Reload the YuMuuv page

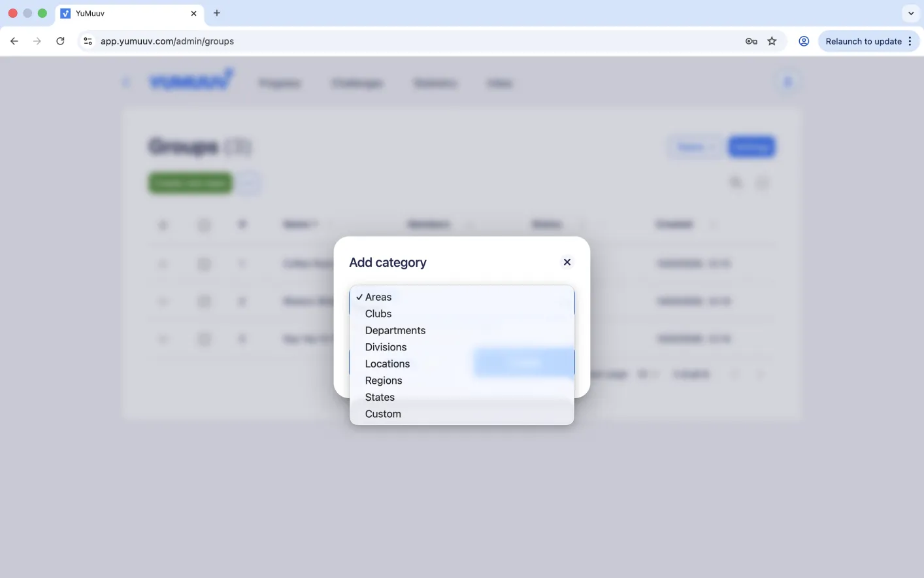[60, 41]
